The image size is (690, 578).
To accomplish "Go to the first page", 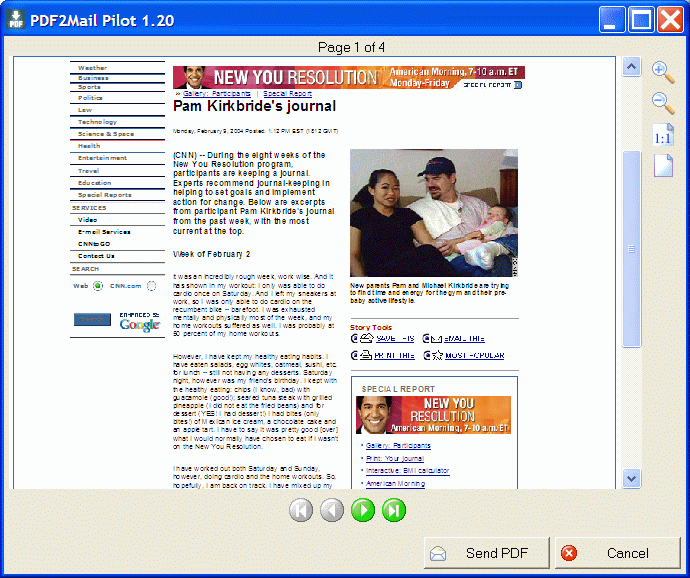I will tap(301, 510).
